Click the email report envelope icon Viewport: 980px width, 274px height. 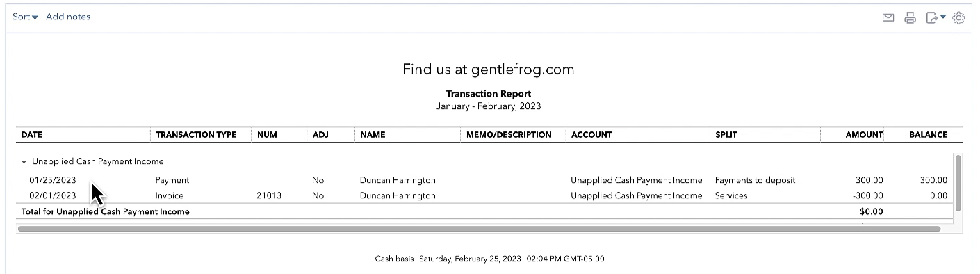pos(888,18)
